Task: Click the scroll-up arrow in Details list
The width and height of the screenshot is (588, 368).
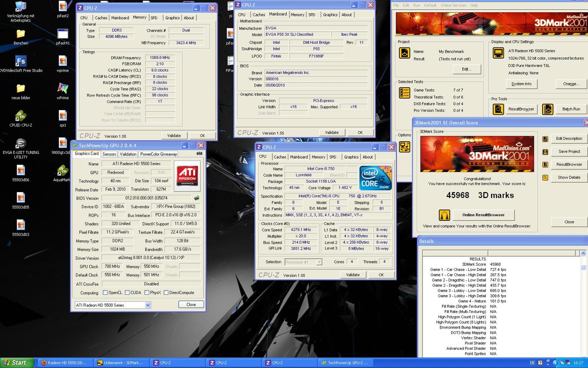Action: point(583,253)
